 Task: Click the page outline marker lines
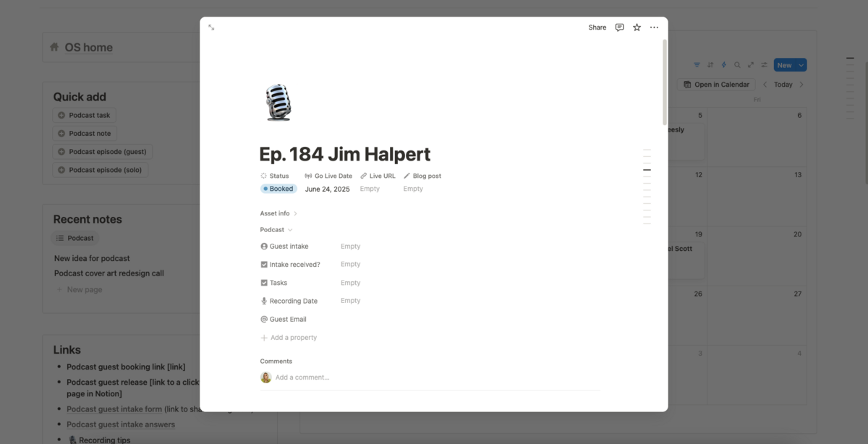pyautogui.click(x=647, y=187)
